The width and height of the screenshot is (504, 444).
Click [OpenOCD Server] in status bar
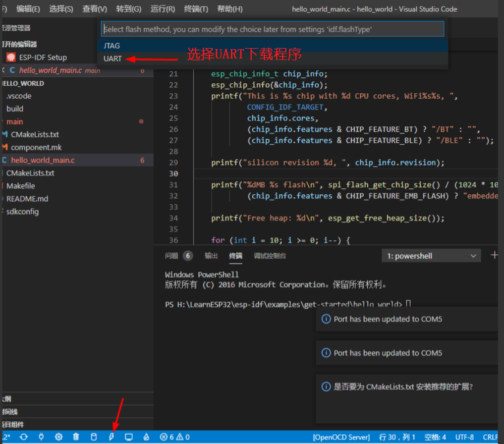click(341, 437)
